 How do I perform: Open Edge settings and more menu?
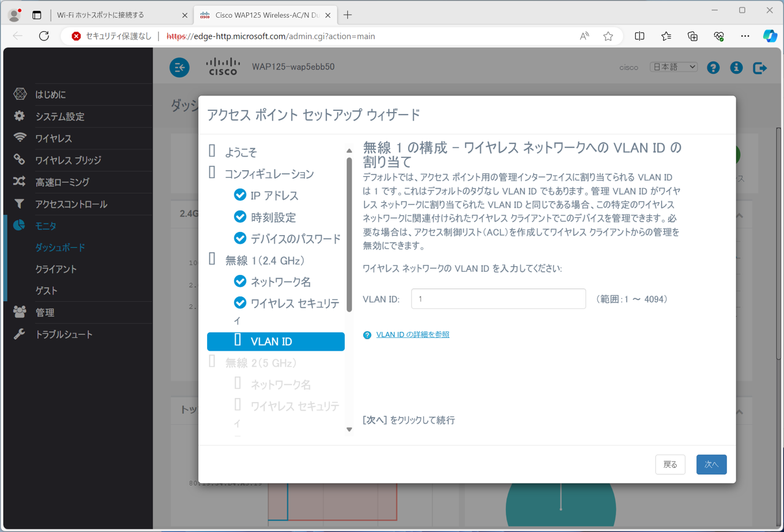(745, 36)
